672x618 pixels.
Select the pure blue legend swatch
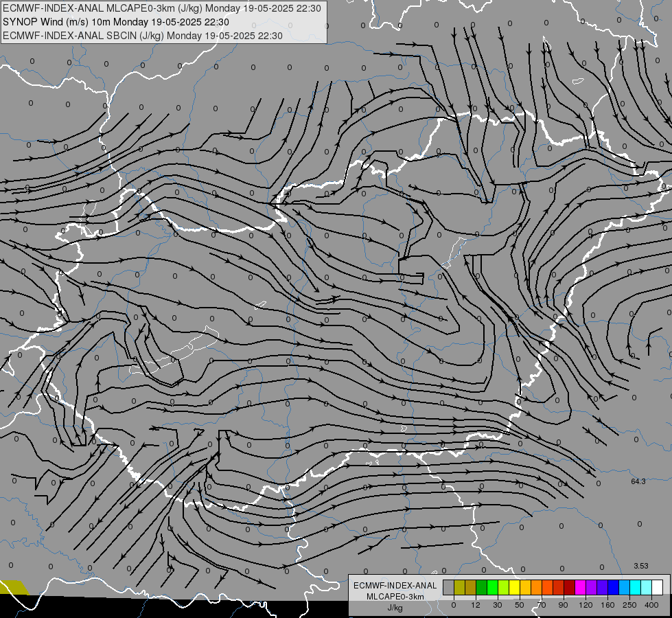(613, 587)
